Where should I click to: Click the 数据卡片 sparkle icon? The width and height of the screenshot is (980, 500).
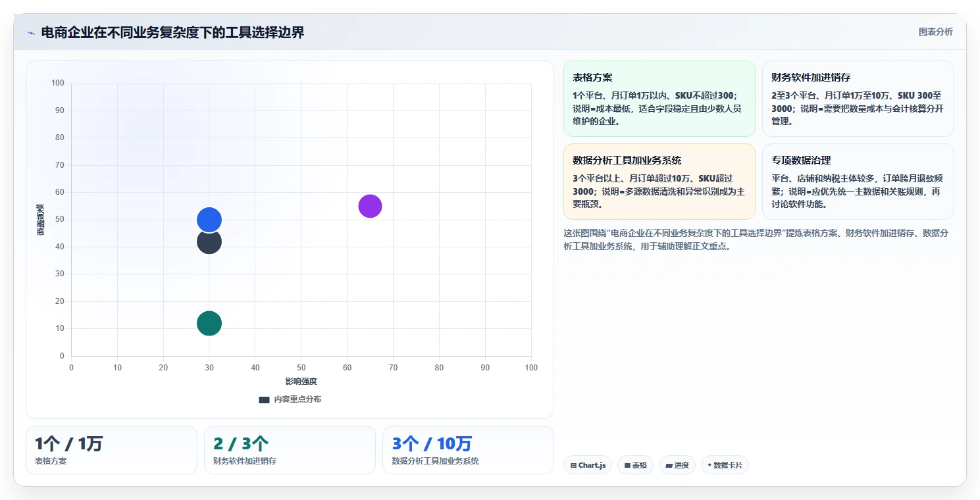pos(709,465)
